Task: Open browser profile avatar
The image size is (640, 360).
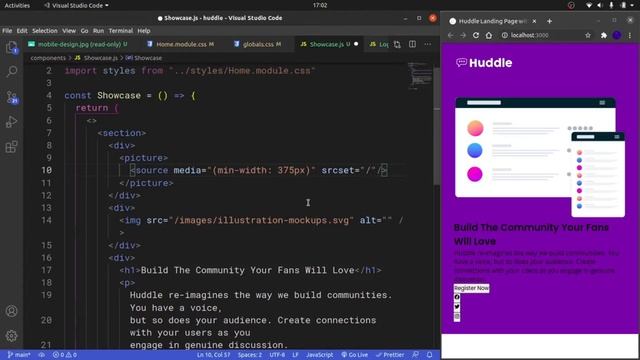Action: pyautogui.click(x=617, y=36)
